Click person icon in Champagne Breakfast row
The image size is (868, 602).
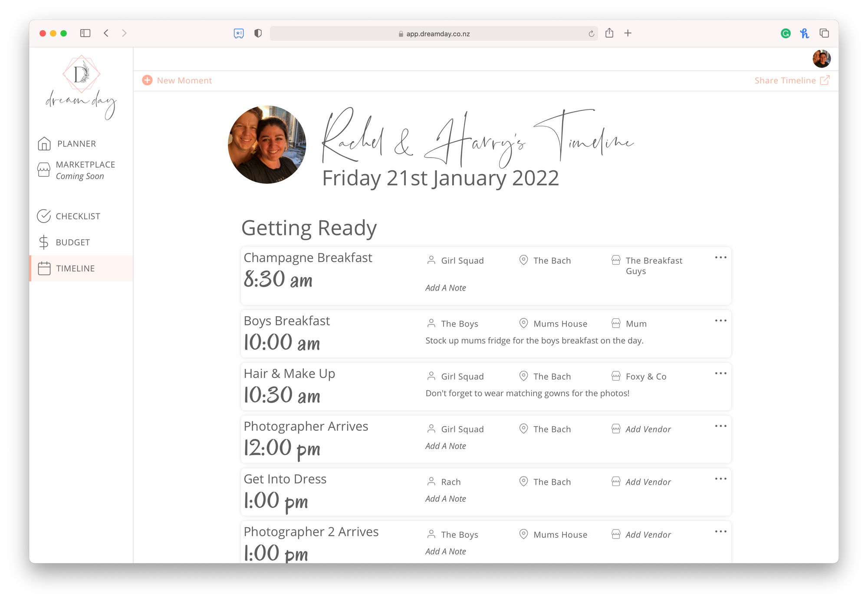[431, 260]
